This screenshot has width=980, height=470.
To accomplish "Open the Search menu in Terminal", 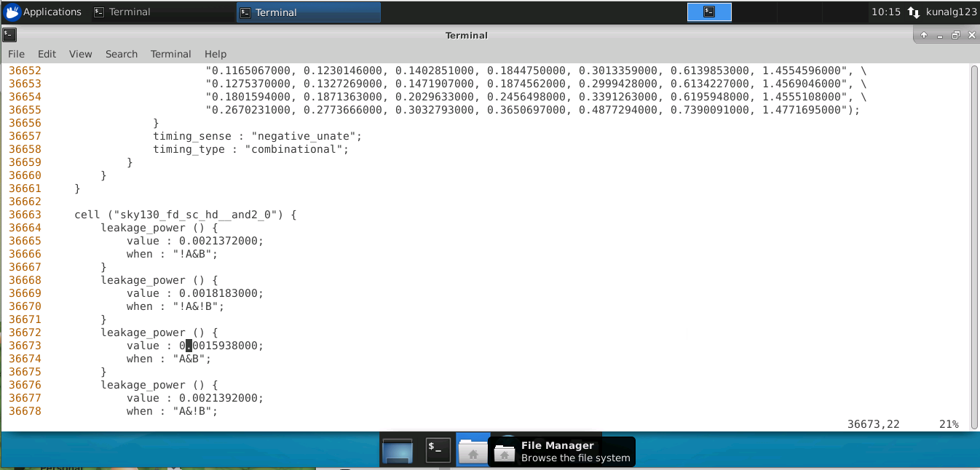I will pyautogui.click(x=121, y=54).
